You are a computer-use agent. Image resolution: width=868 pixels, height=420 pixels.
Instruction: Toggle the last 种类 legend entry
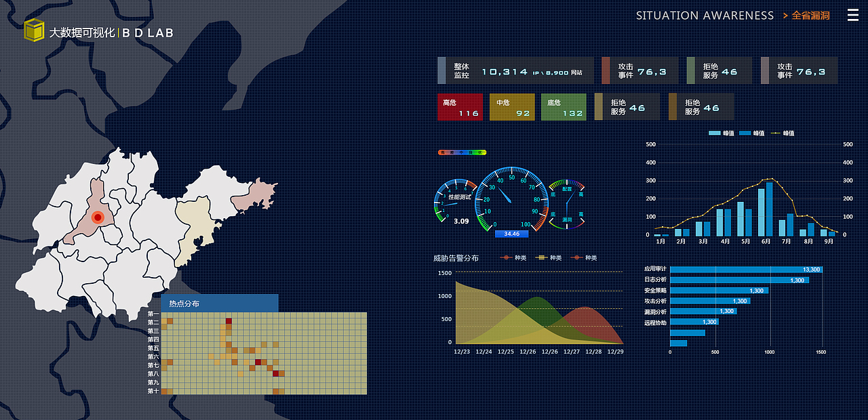pyautogui.click(x=584, y=257)
